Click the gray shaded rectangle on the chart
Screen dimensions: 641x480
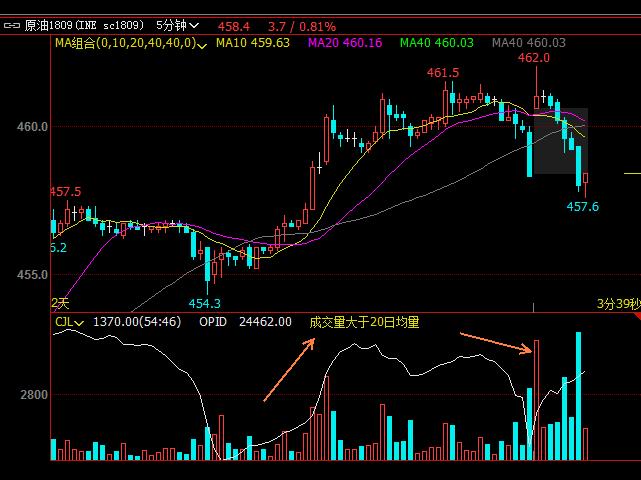coord(560,140)
